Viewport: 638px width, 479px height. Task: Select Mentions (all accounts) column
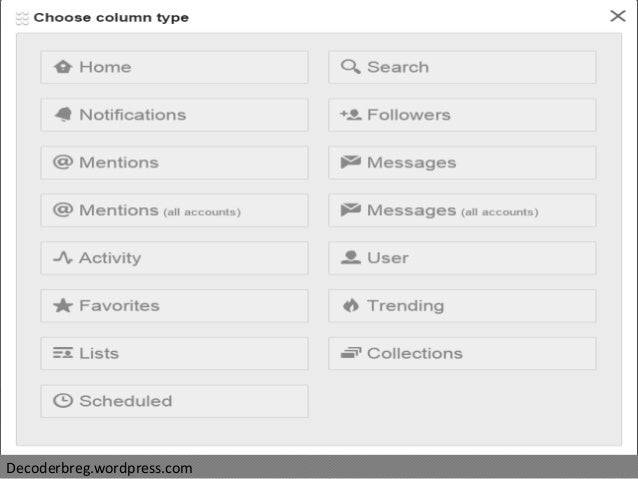(174, 210)
